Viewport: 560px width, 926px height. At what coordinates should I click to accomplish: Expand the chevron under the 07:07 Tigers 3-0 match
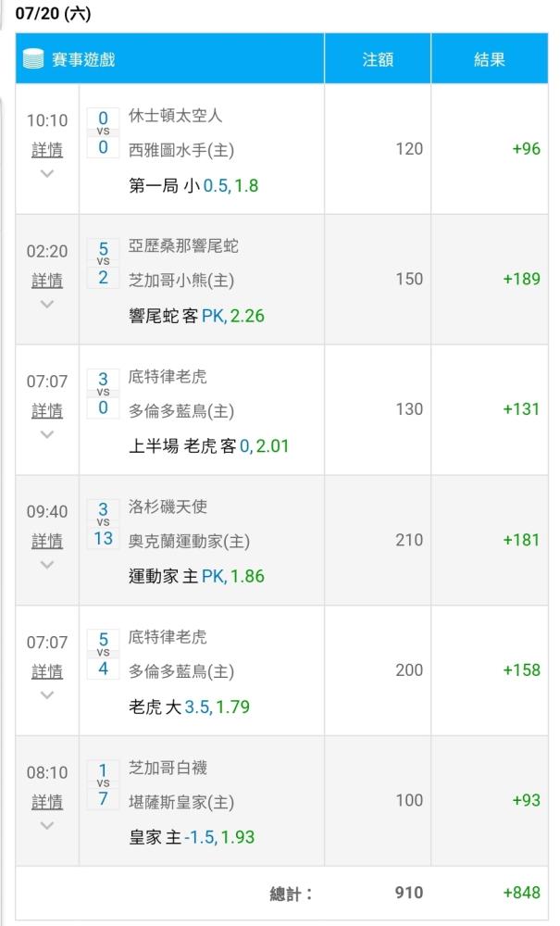[47, 434]
